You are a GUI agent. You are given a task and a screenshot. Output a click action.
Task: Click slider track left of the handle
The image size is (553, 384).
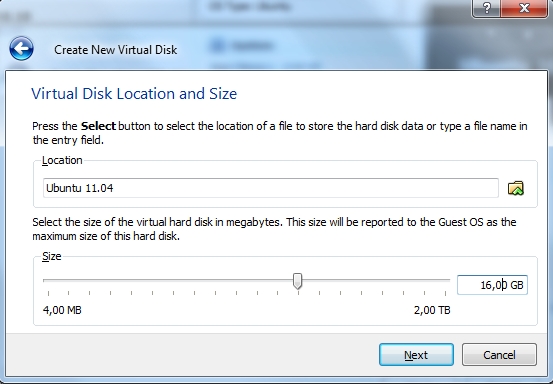tap(168, 280)
